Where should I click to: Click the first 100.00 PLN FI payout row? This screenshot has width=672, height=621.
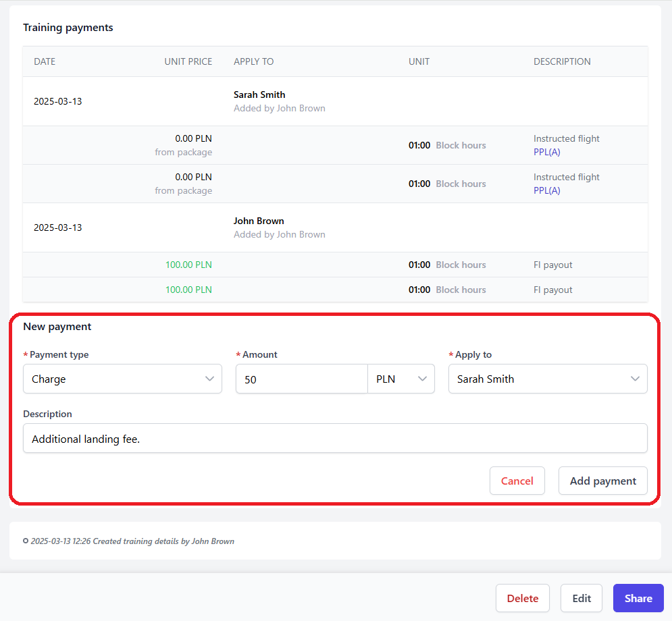point(335,265)
